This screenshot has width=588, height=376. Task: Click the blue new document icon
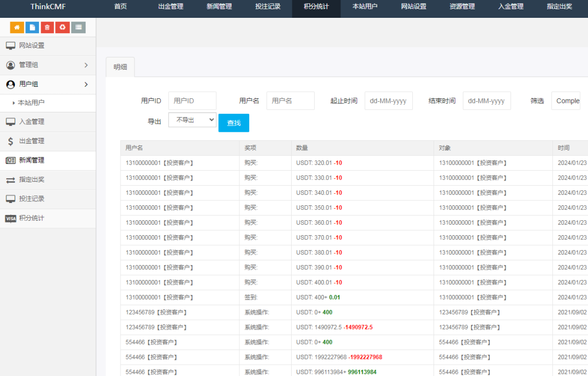[32, 27]
